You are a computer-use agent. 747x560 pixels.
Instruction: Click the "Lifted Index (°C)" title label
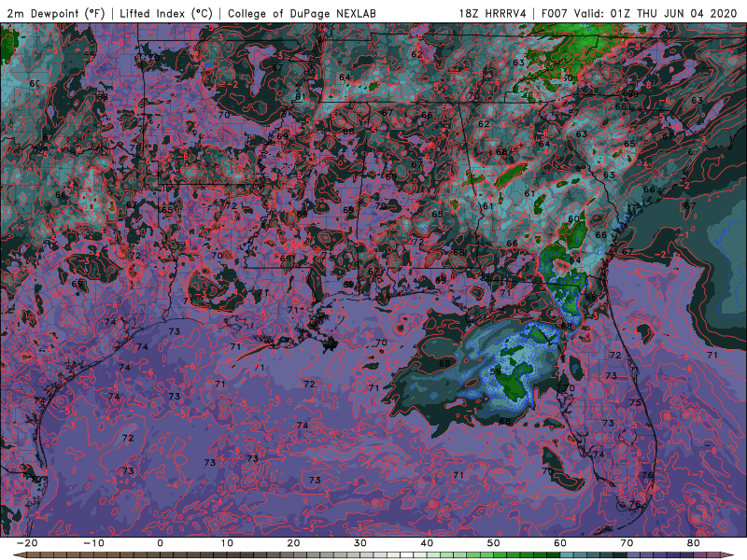[x=166, y=13]
